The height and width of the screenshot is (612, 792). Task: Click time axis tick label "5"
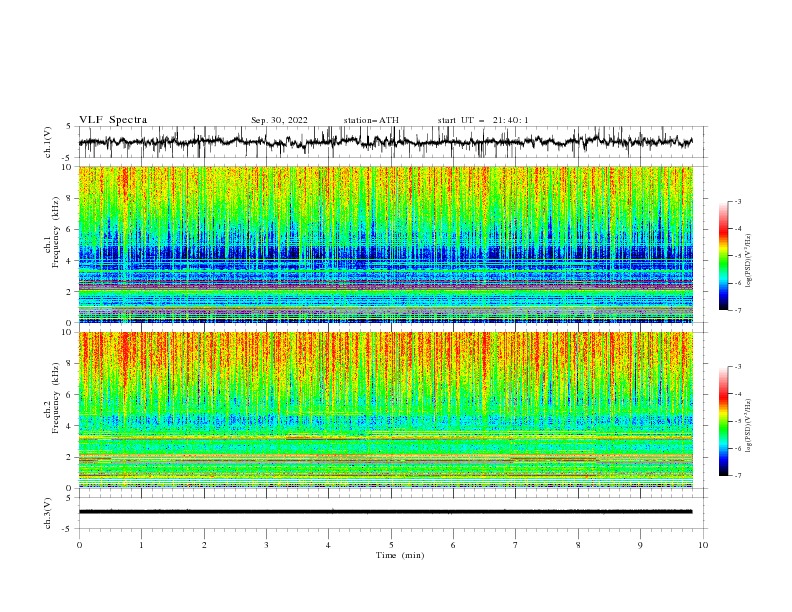tap(391, 545)
